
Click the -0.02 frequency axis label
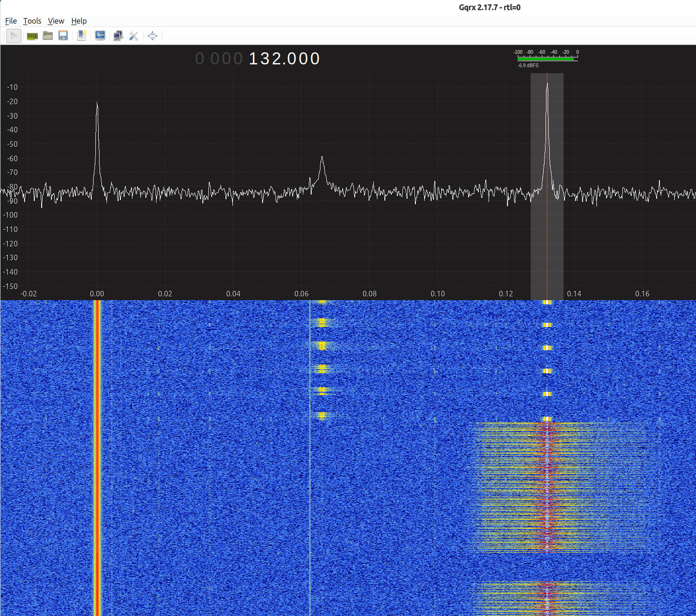tap(28, 294)
